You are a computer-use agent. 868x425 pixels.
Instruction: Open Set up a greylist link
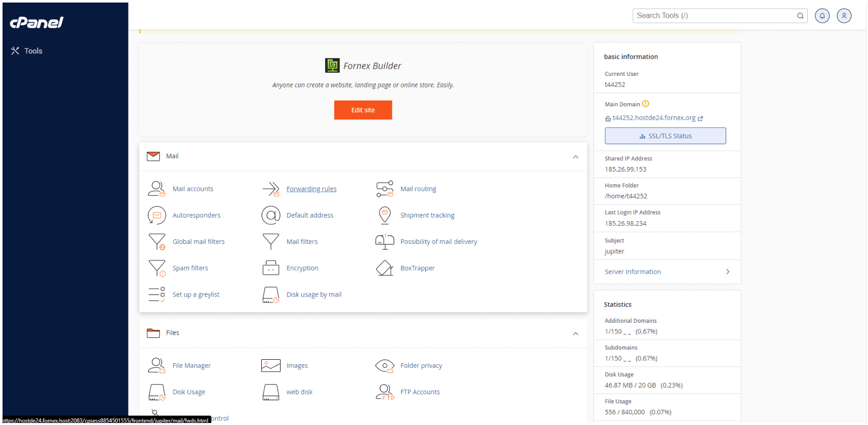coord(196,294)
